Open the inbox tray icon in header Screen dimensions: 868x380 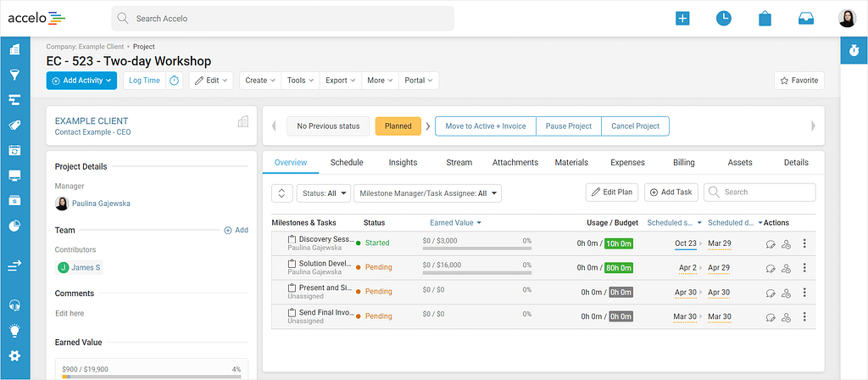tap(806, 19)
